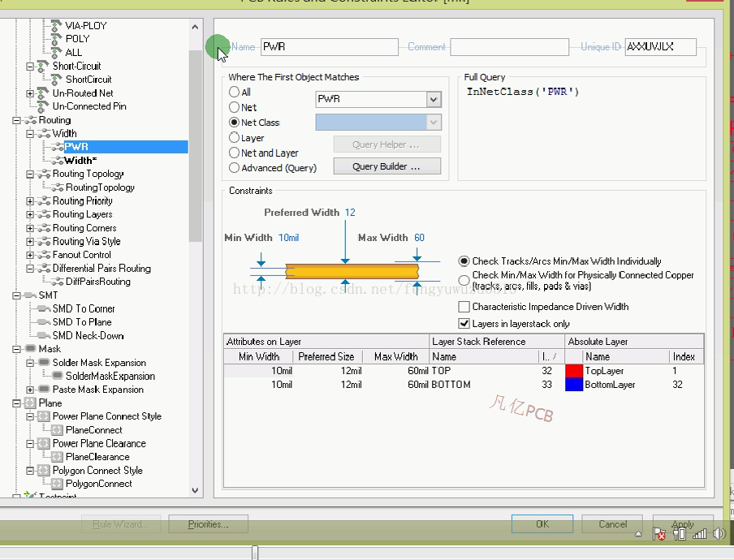Click the SolderMaskExpansion rule icon
Image resolution: width=734 pixels, height=560 pixels.
(x=58, y=376)
